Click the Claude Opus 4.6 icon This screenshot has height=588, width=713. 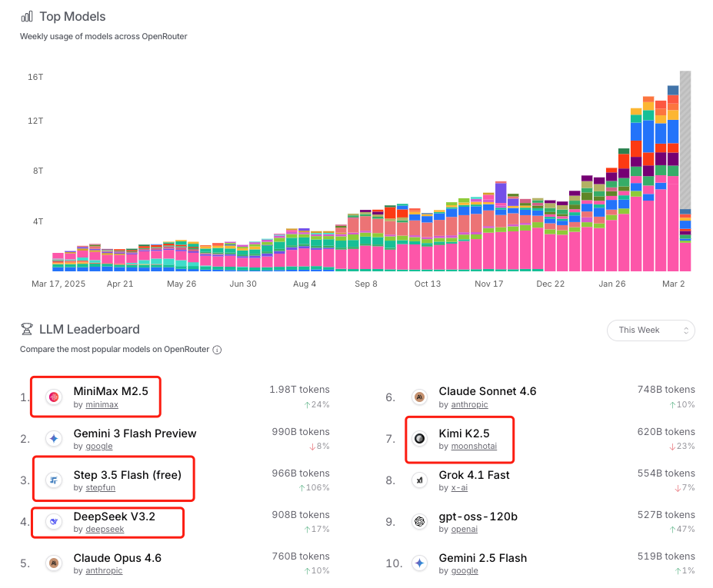pos(54,563)
